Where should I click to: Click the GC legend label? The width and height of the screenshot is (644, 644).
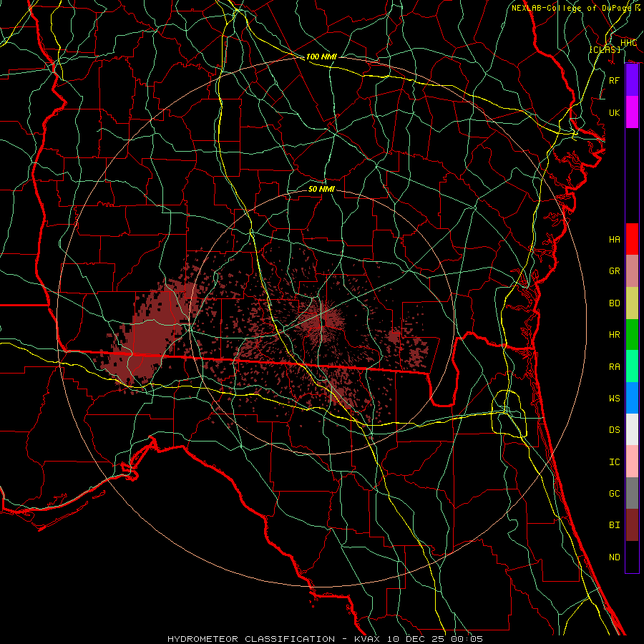(615, 494)
